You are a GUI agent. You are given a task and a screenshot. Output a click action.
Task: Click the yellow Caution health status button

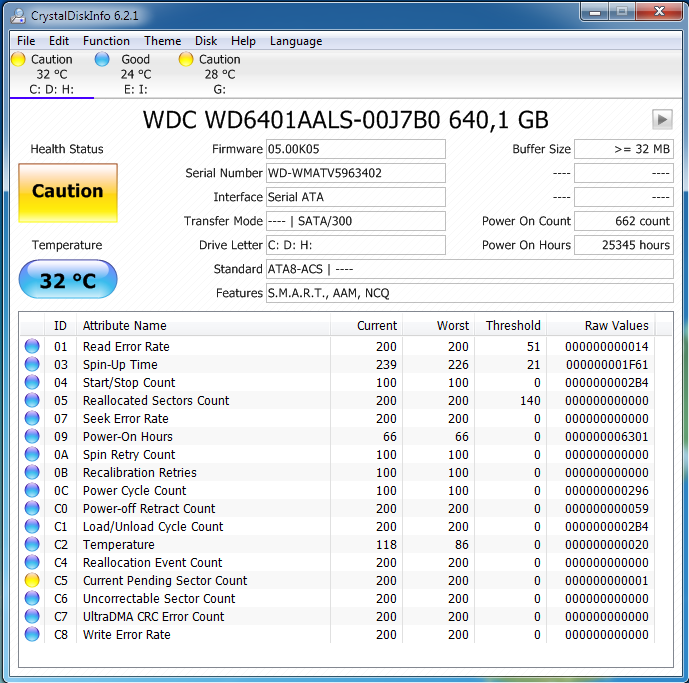(68, 193)
